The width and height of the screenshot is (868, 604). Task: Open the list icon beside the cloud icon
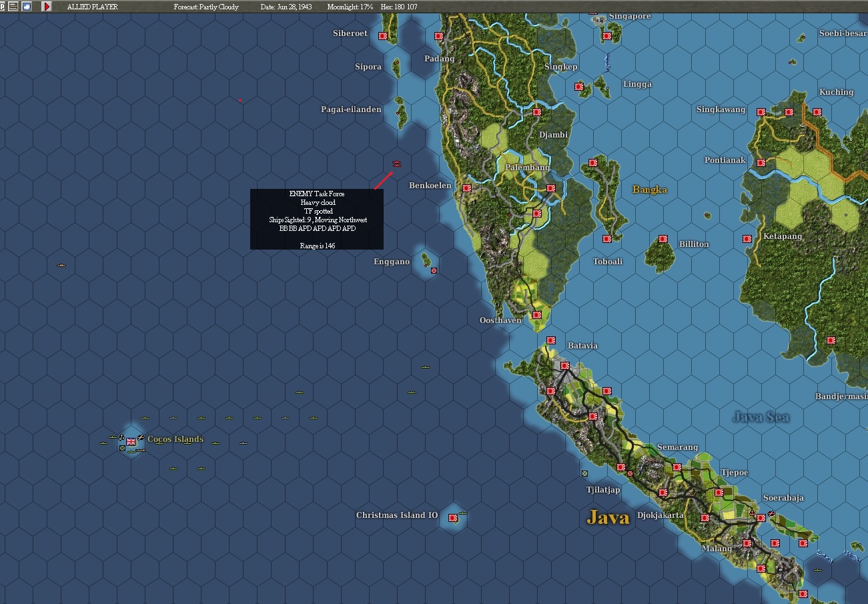click(x=13, y=6)
